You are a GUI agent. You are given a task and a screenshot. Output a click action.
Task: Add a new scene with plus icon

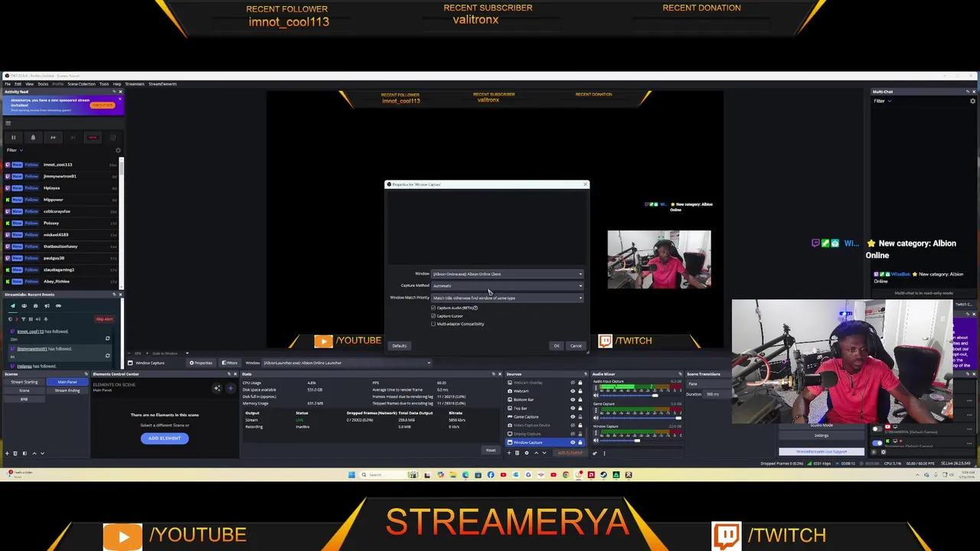(x=7, y=453)
